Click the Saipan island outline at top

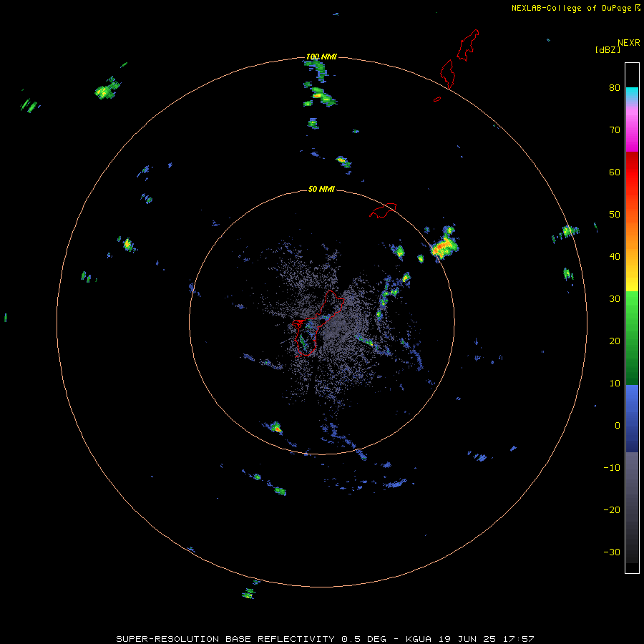pos(468,45)
